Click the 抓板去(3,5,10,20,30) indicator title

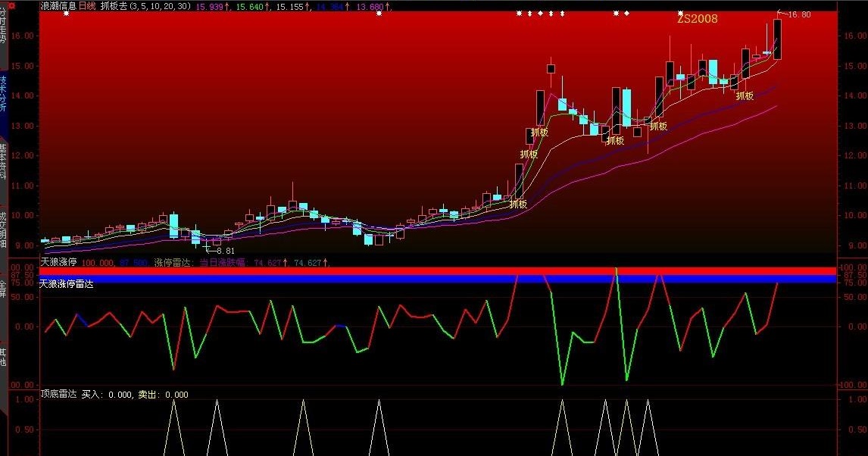click(145, 6)
